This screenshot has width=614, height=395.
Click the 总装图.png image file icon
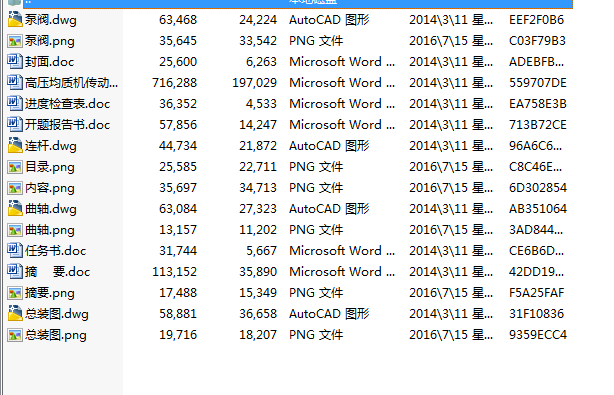pyautogui.click(x=15, y=335)
